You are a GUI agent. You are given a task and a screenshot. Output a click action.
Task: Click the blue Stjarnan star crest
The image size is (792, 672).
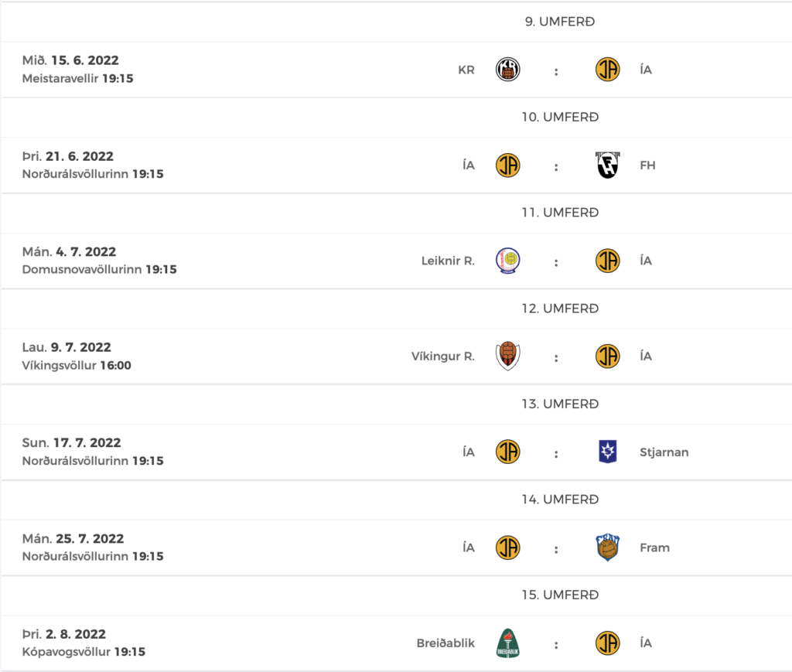tap(608, 452)
